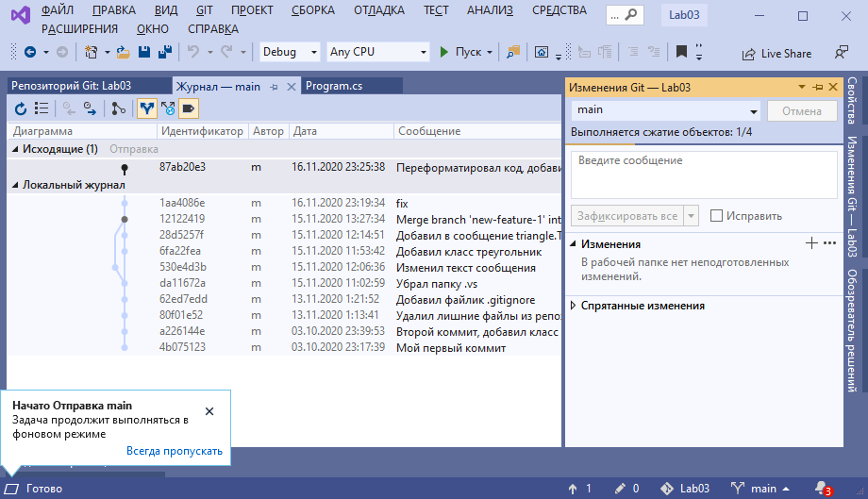This screenshot has height=499, width=868.
Task: Click the list view icon in history toolbar
Action: click(x=42, y=108)
